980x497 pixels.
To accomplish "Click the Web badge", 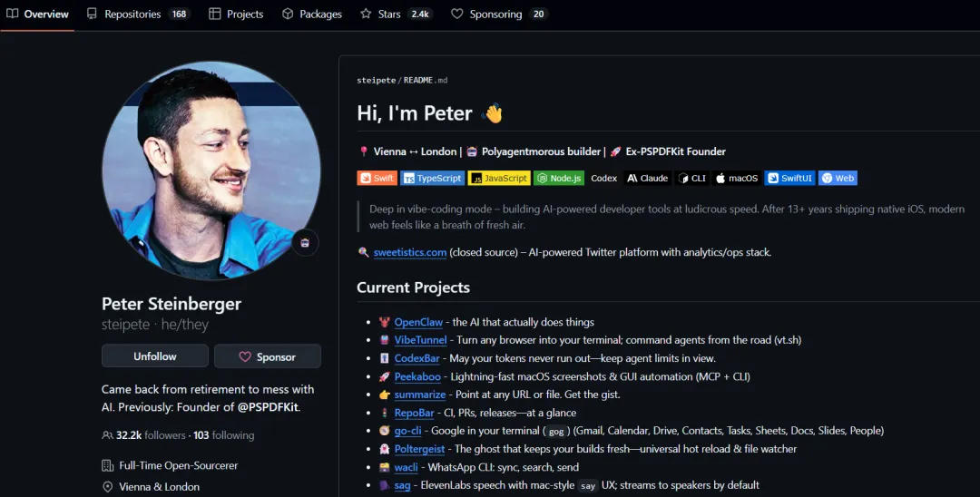I will click(838, 178).
